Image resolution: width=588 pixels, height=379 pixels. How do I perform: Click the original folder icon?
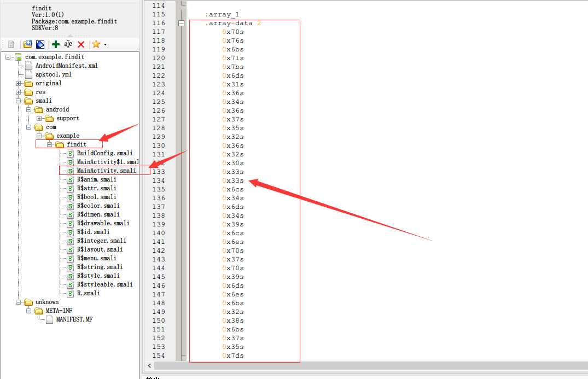pyautogui.click(x=28, y=83)
